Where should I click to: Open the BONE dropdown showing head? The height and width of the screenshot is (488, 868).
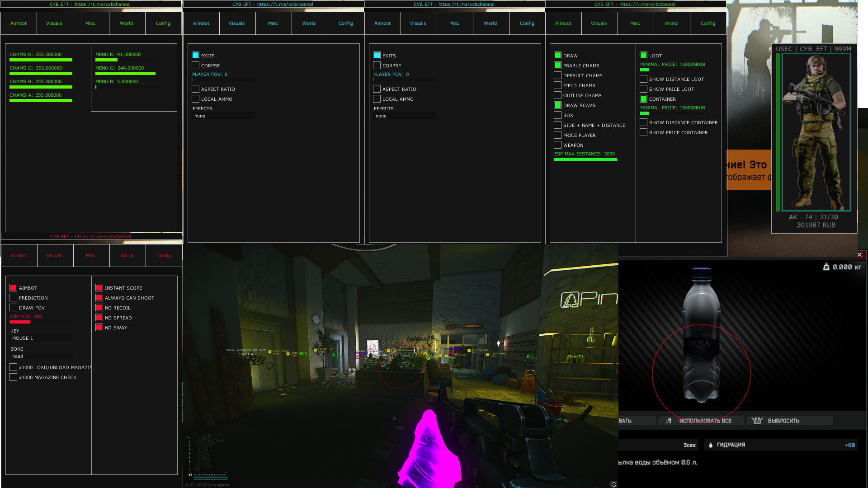coord(41,356)
